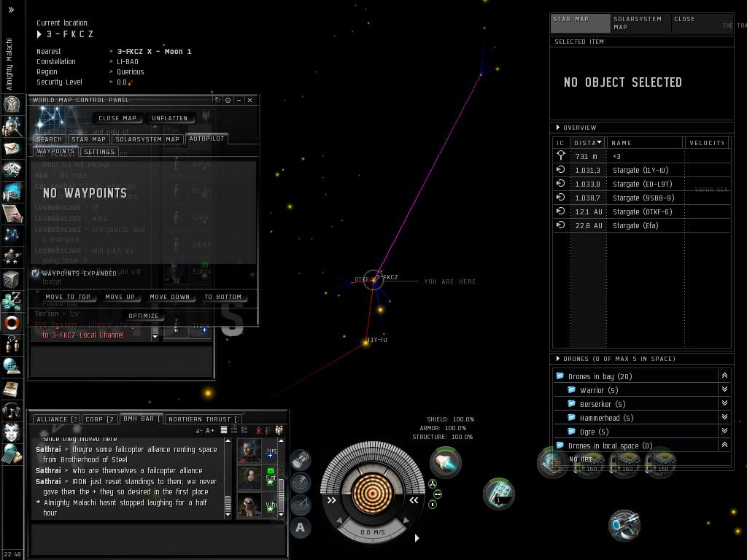Image resolution: width=747 pixels, height=560 pixels.
Task: Open the Jukebox headphones icon
Action: tap(12, 410)
